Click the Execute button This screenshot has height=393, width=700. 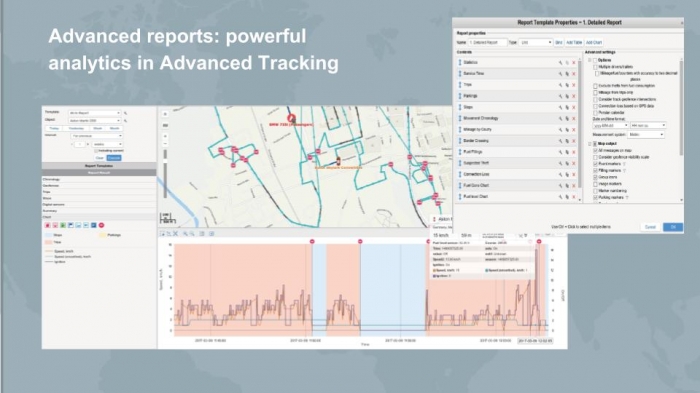click(x=114, y=158)
